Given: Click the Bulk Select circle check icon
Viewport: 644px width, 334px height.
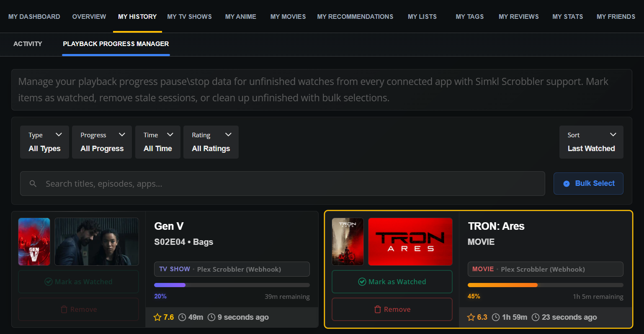Looking at the screenshot, I should 567,184.
